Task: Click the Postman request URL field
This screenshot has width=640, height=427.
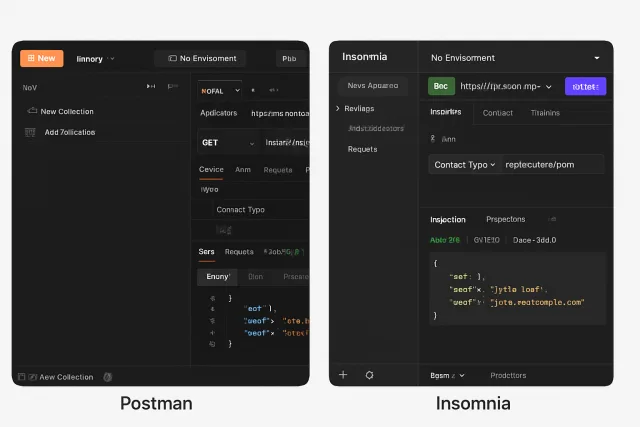Action: pos(287,142)
